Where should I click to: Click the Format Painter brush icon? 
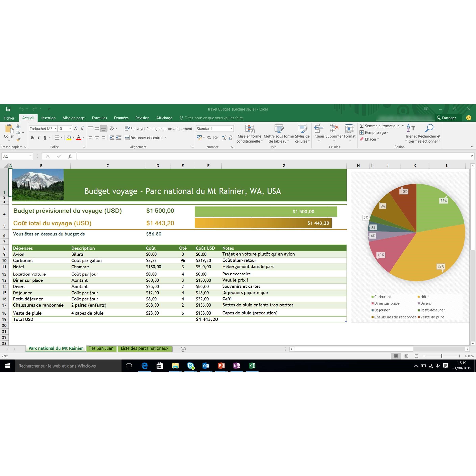point(18,140)
